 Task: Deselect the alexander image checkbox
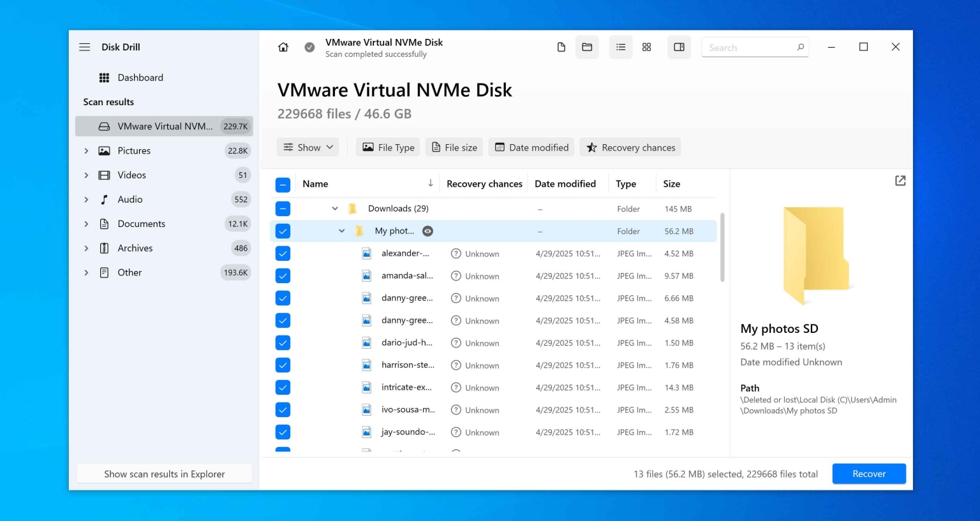pos(283,253)
